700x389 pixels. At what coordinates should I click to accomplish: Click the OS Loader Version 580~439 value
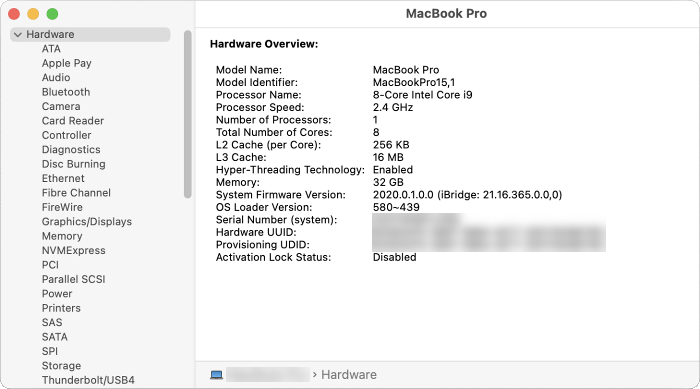(396, 207)
